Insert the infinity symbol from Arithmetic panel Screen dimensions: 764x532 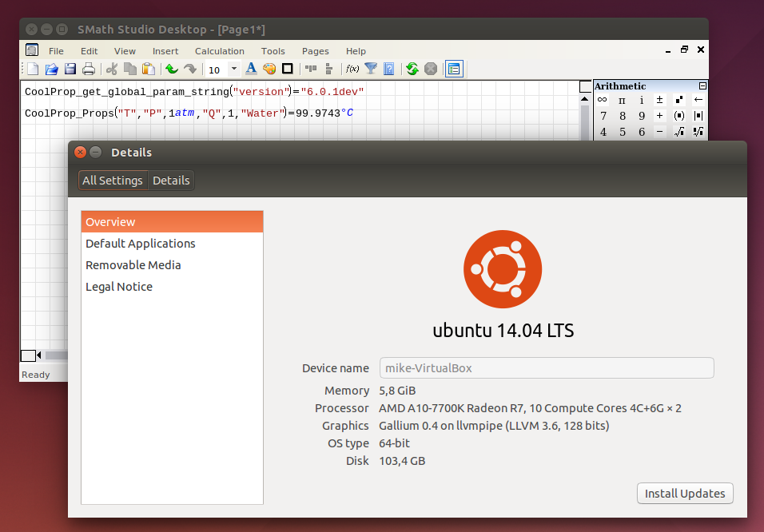pos(603,100)
